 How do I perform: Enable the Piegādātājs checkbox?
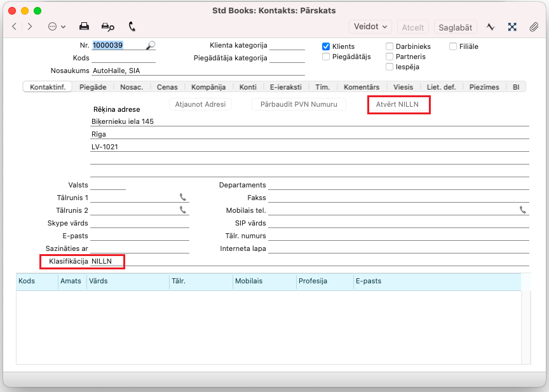point(326,57)
